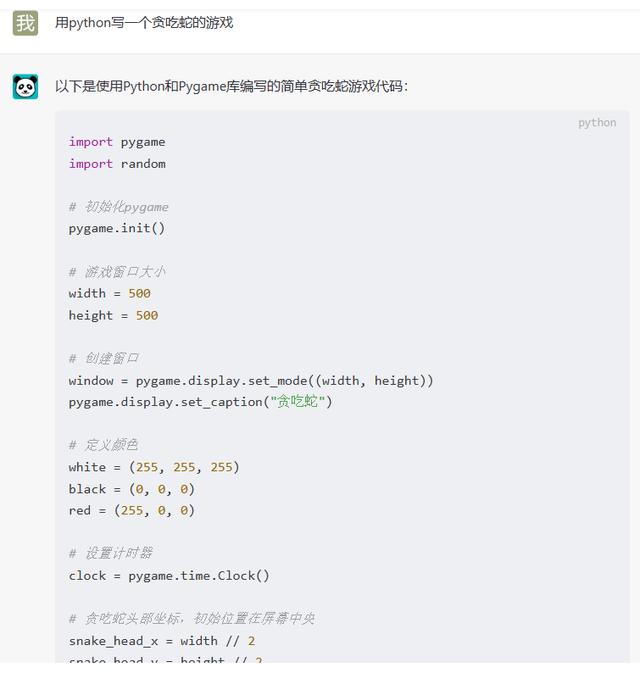Click the user avatar labeled 我

25,22
